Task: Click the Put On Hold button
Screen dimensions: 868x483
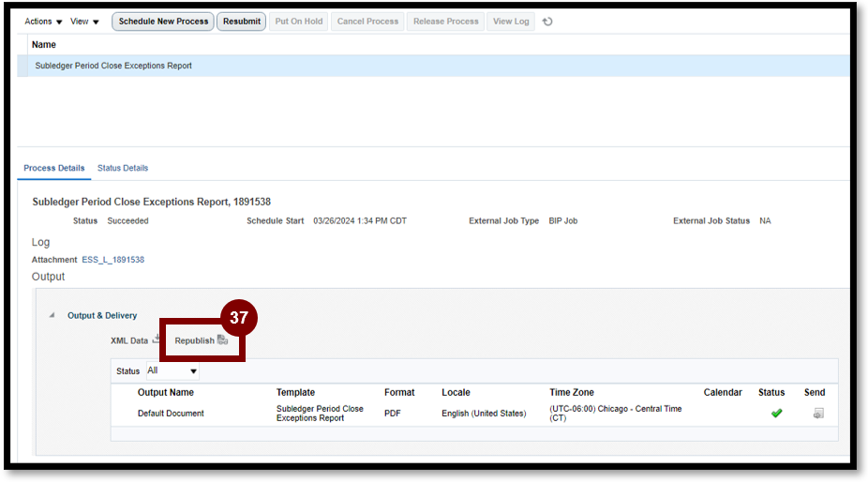Action: [x=299, y=22]
